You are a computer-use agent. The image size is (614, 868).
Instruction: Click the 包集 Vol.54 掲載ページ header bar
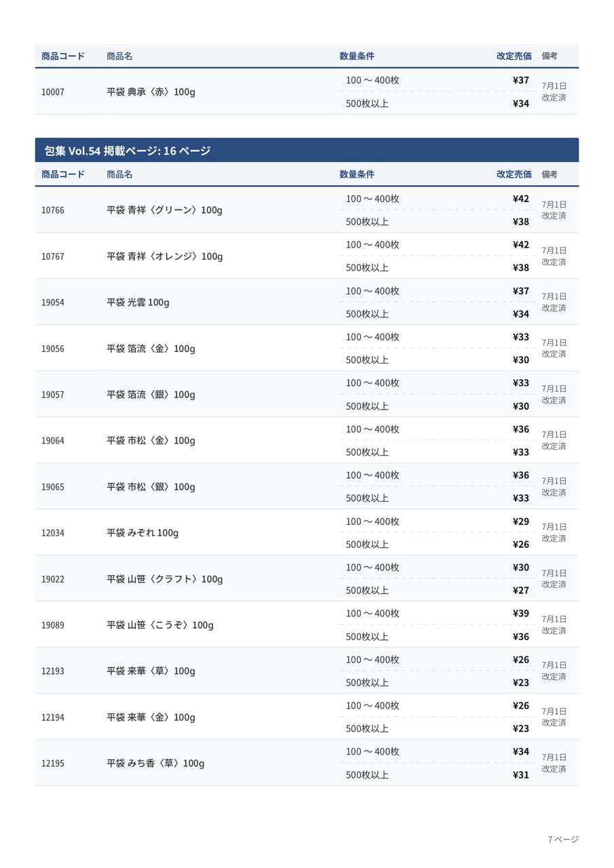tap(307, 150)
